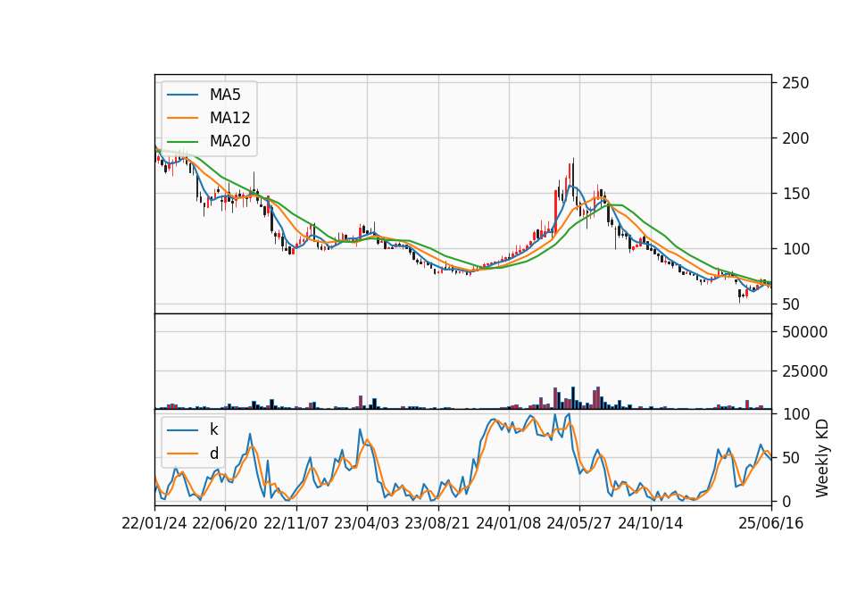Click the 150 price axis label
This screenshot has width=857, height=616.
(795, 194)
